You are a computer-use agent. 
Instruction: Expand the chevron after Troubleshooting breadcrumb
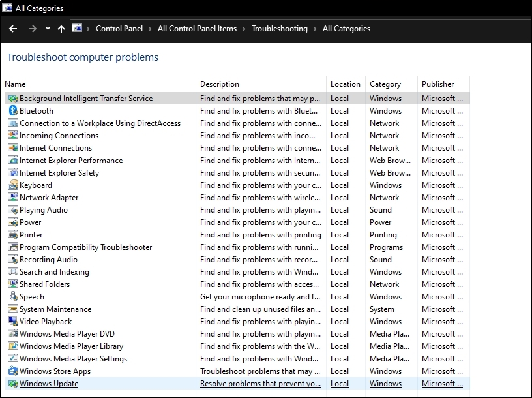coord(315,29)
